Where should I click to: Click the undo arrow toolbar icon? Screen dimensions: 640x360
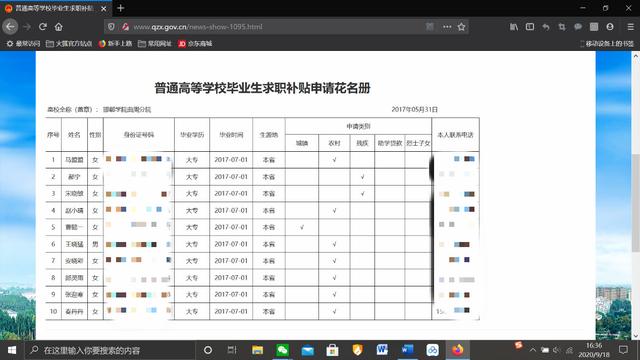tap(546, 27)
